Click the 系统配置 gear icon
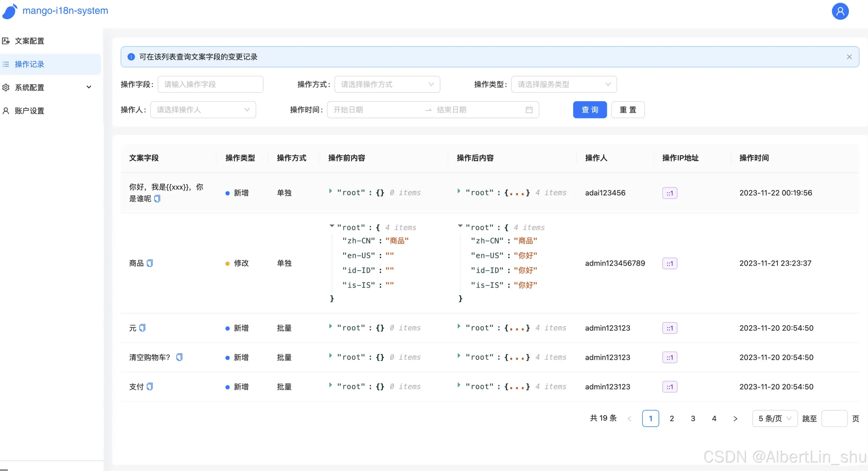The width and height of the screenshot is (868, 471). click(x=6, y=87)
